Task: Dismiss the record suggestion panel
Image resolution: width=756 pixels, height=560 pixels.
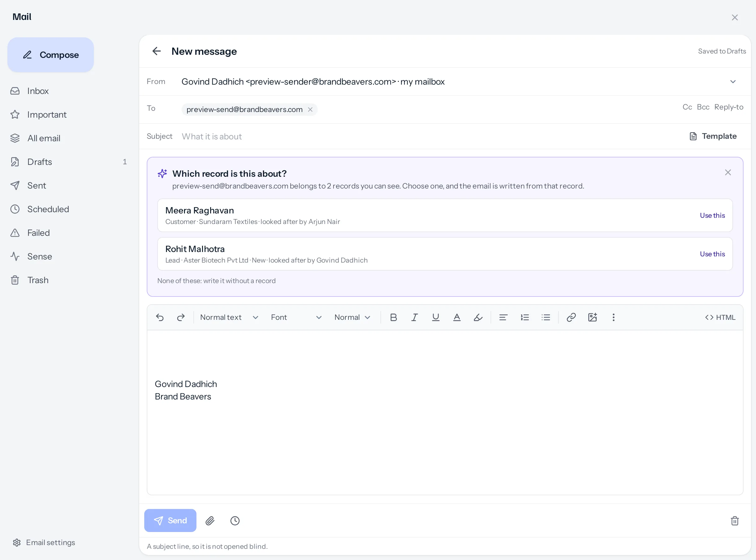Action: click(728, 173)
